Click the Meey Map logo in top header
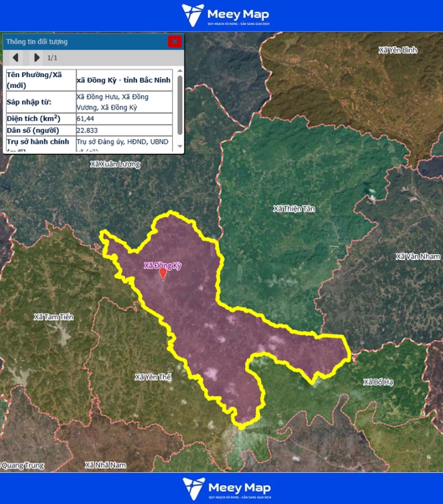Viewport: 443px width, 504px height. click(226, 16)
